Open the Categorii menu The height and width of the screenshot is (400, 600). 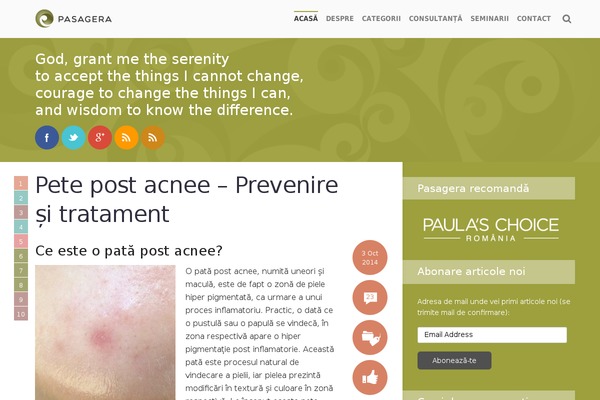[x=381, y=18]
